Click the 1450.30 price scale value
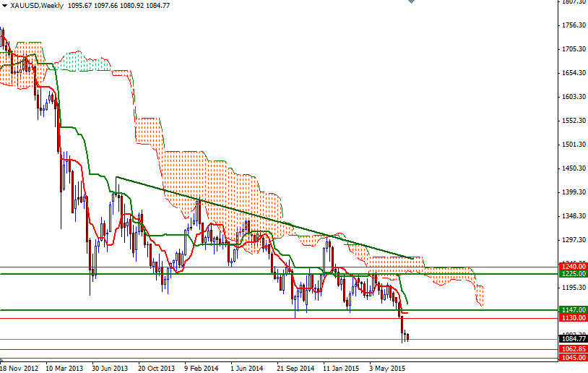Image resolution: width=588 pixels, height=373 pixels. tap(574, 168)
